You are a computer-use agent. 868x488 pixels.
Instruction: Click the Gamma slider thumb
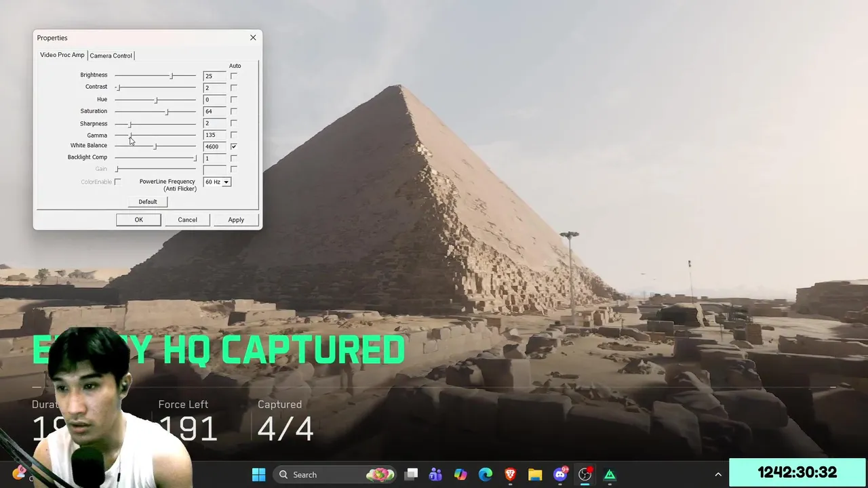coord(130,135)
